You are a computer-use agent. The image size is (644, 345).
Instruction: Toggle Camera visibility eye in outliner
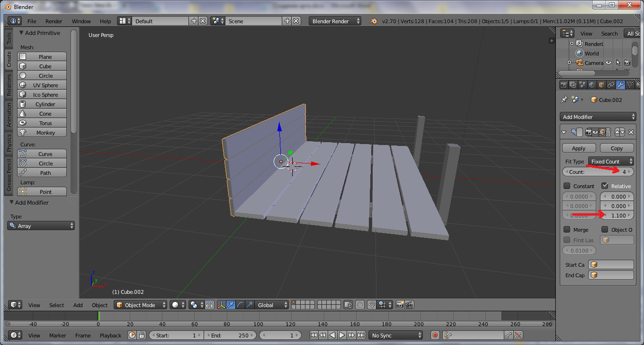coord(608,63)
